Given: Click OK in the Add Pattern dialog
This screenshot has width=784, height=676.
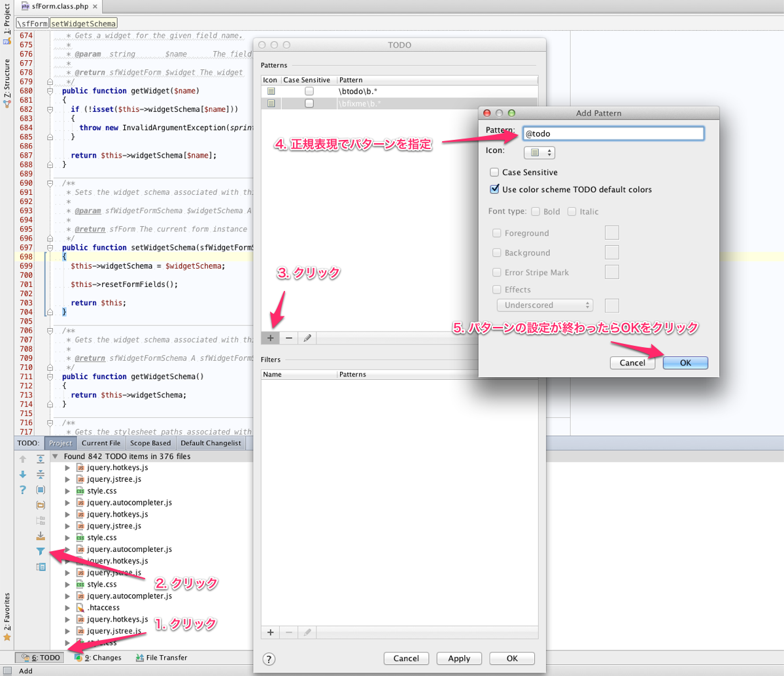Looking at the screenshot, I should [685, 363].
